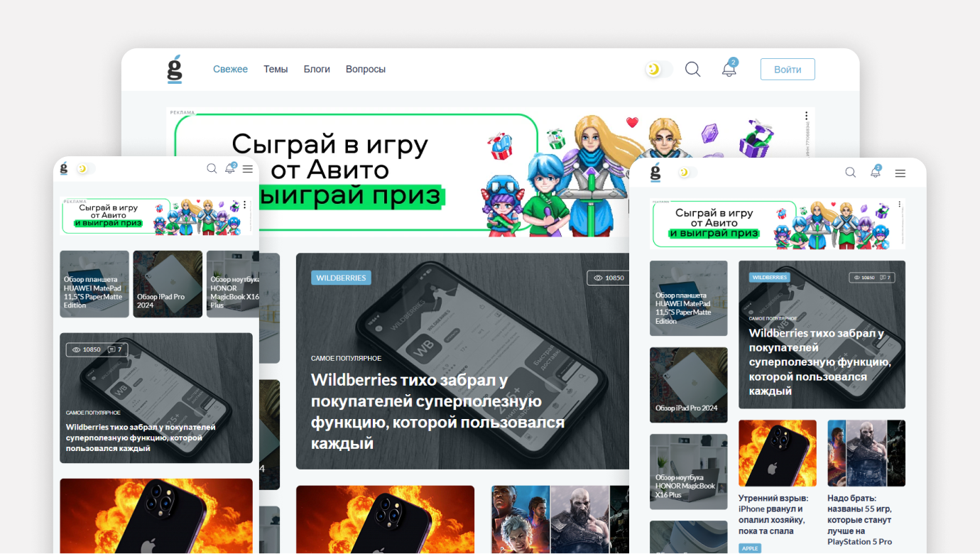Image resolution: width=980 pixels, height=554 pixels.
Task: Toggle dark mode switch in the desktop view
Action: click(x=658, y=69)
